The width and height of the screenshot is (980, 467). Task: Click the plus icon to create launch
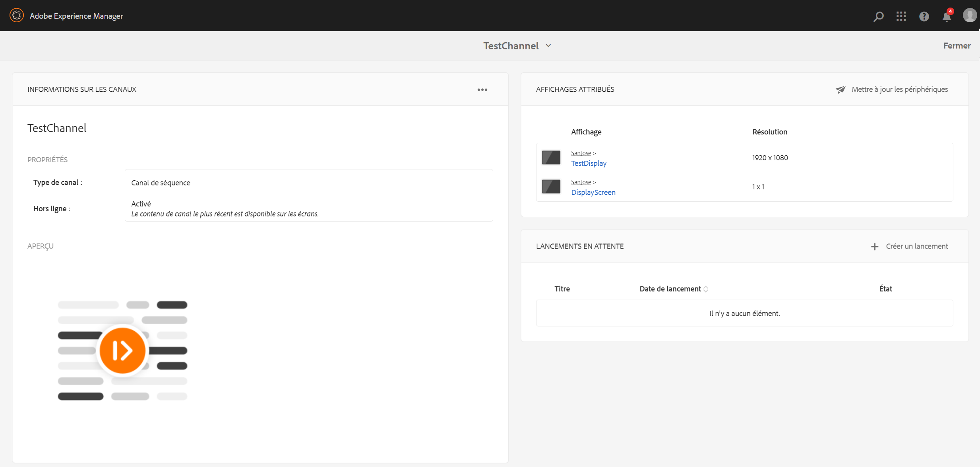pos(874,247)
